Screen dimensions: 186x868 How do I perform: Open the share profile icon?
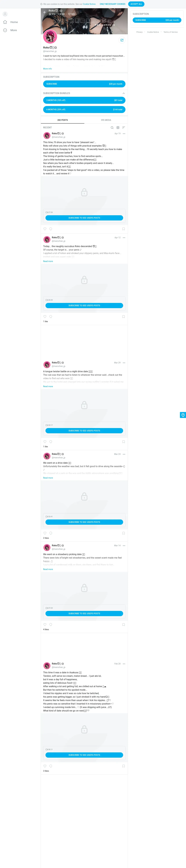122,40
